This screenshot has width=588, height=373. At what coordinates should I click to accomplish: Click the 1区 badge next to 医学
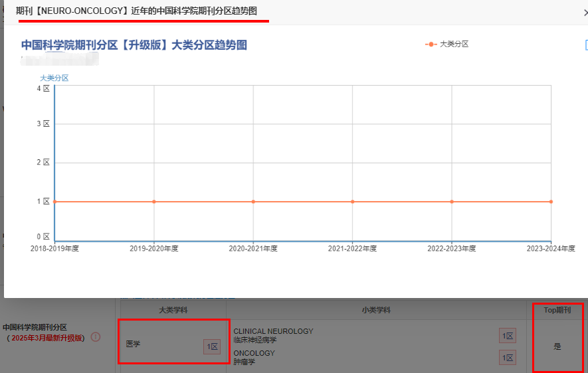[x=212, y=346]
